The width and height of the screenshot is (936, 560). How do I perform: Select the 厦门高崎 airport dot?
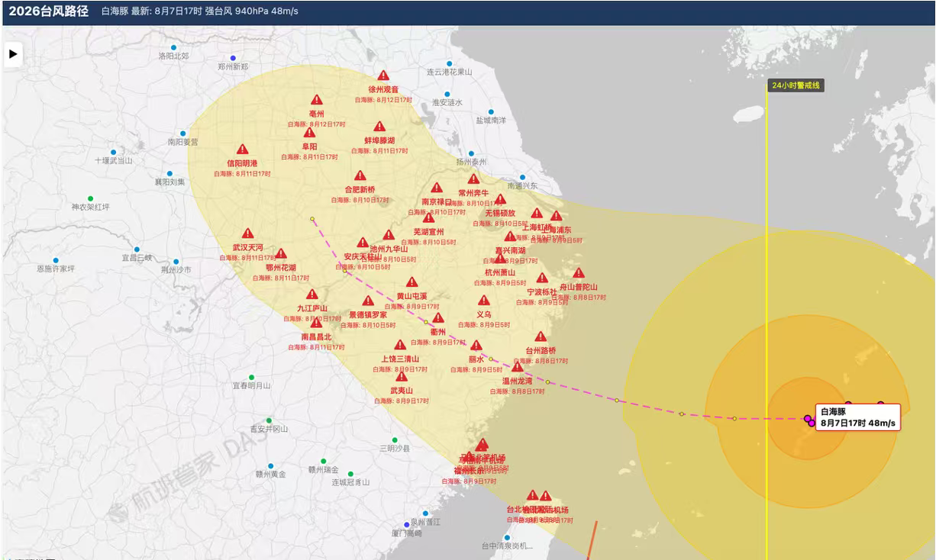(407, 524)
